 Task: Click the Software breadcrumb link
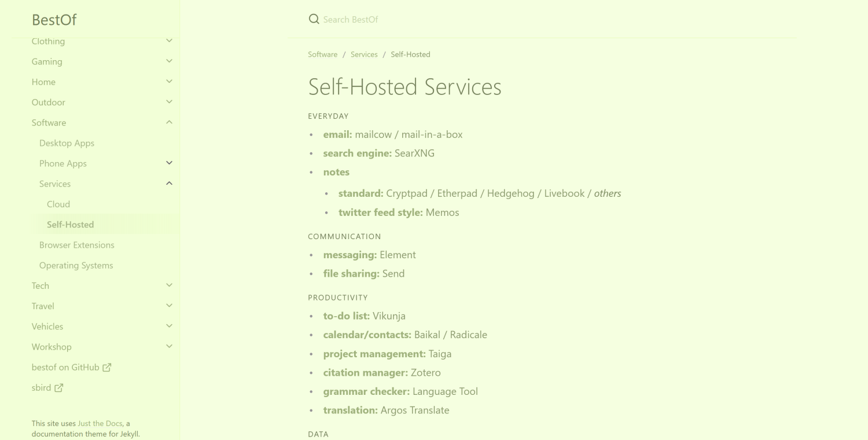pos(322,54)
